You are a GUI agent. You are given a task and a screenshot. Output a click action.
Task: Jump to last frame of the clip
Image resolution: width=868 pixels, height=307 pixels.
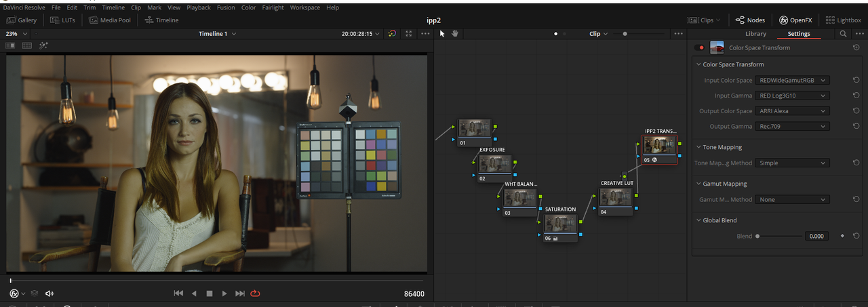pyautogui.click(x=239, y=293)
